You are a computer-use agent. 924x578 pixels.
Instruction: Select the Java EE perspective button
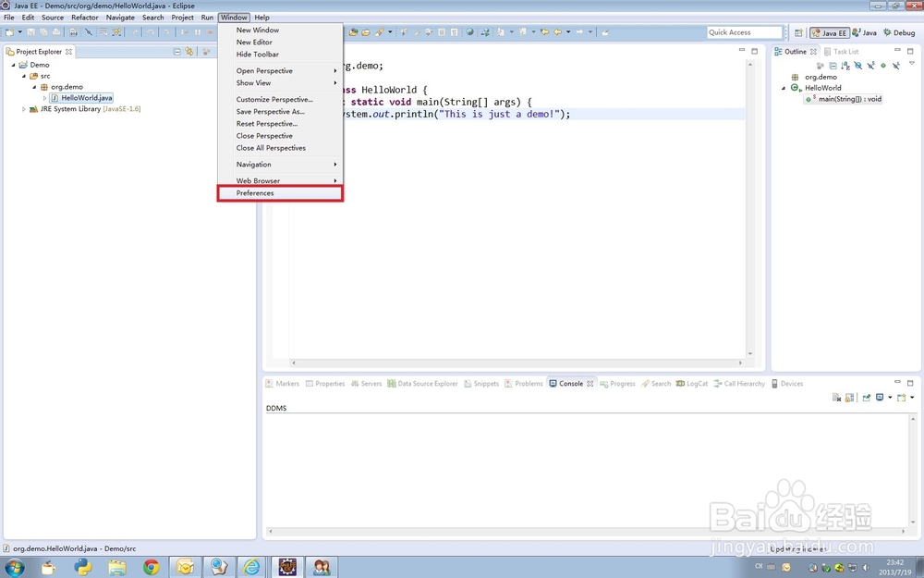pyautogui.click(x=829, y=33)
